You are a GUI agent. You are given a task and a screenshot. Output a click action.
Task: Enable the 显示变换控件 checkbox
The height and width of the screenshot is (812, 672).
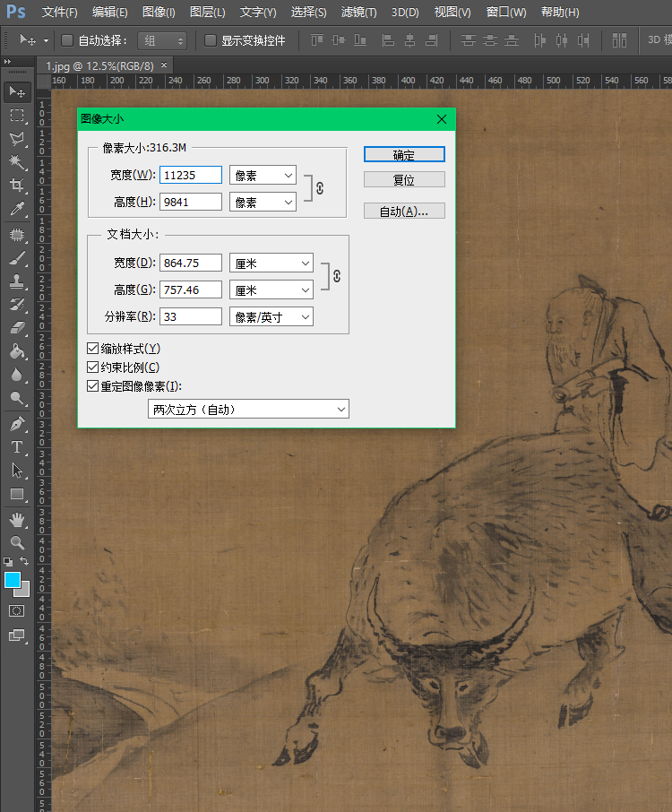click(x=211, y=40)
